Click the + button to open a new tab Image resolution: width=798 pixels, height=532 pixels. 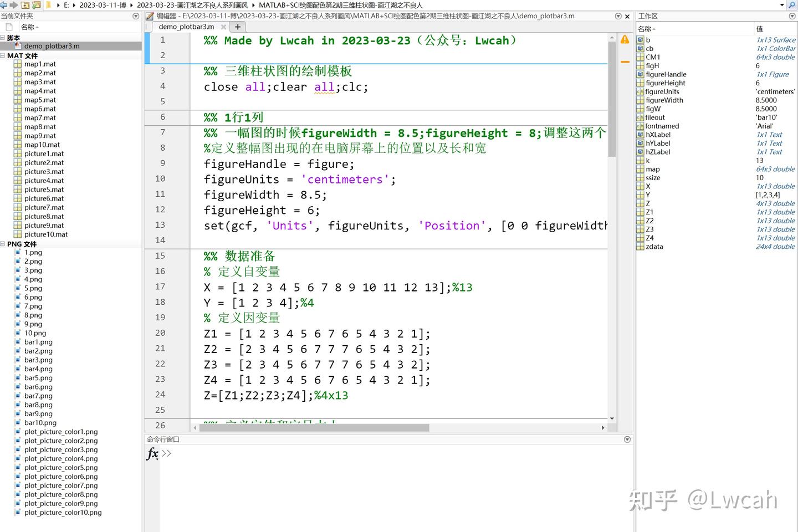pyautogui.click(x=237, y=26)
